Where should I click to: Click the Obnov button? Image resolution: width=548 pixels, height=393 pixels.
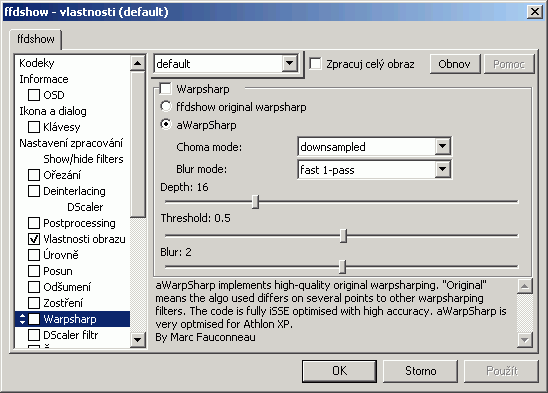(455, 64)
